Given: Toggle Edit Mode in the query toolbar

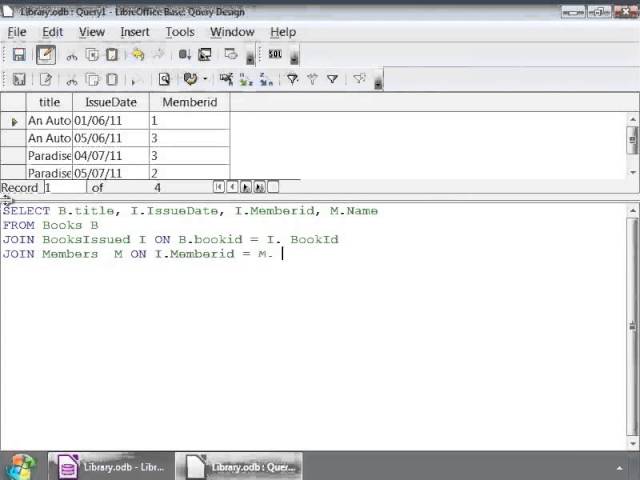Looking at the screenshot, I should [x=46, y=54].
